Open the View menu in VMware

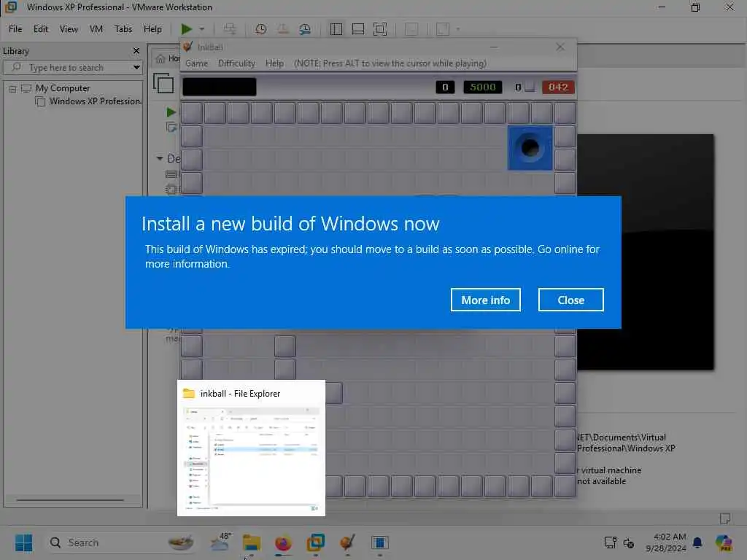69,29
